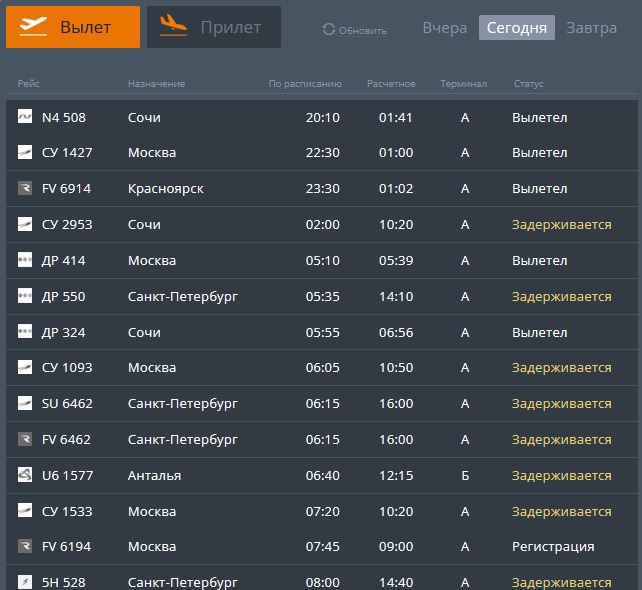Click the airline icon for flight SU 6462
The height and width of the screenshot is (590, 642).
25,403
